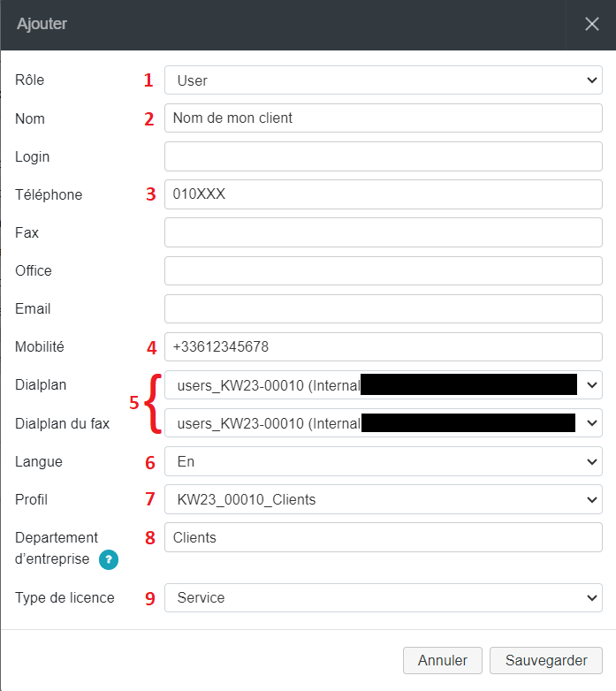This screenshot has width=616, height=691.
Task: Click the Ajouter dialog title
Action: pyautogui.click(x=42, y=25)
